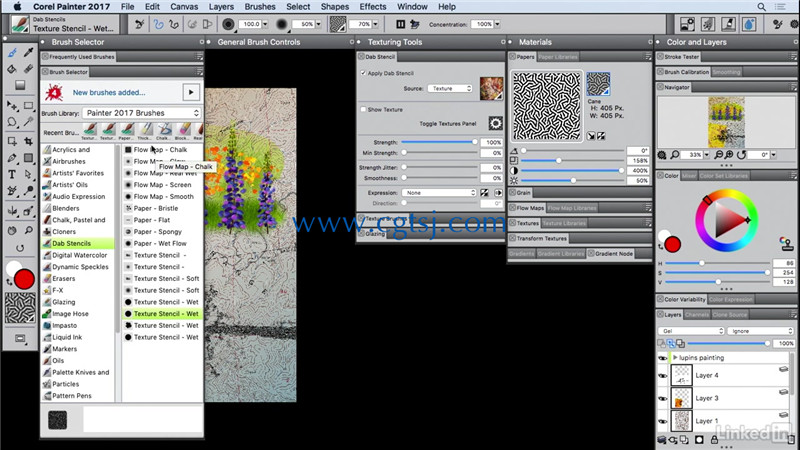Choose Freehand Strokes in property bar

pos(159,24)
